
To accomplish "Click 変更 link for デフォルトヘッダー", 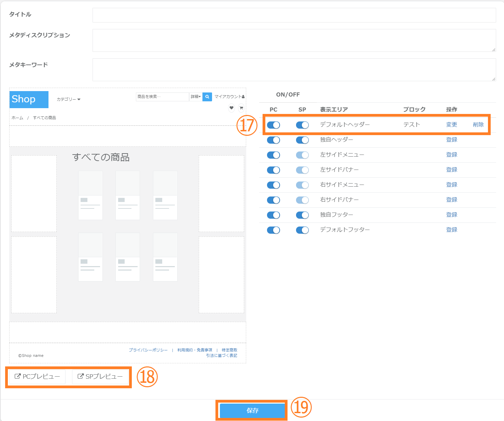I will tap(451, 125).
